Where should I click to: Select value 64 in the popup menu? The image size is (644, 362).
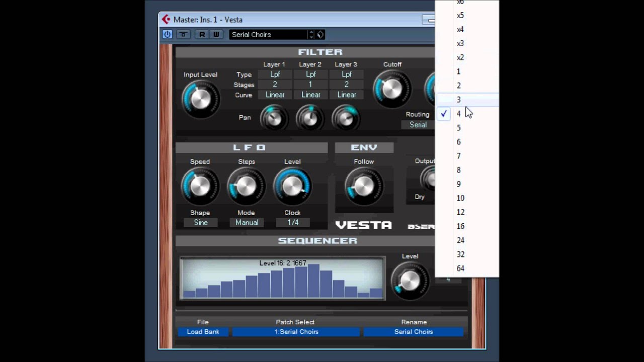(467, 268)
